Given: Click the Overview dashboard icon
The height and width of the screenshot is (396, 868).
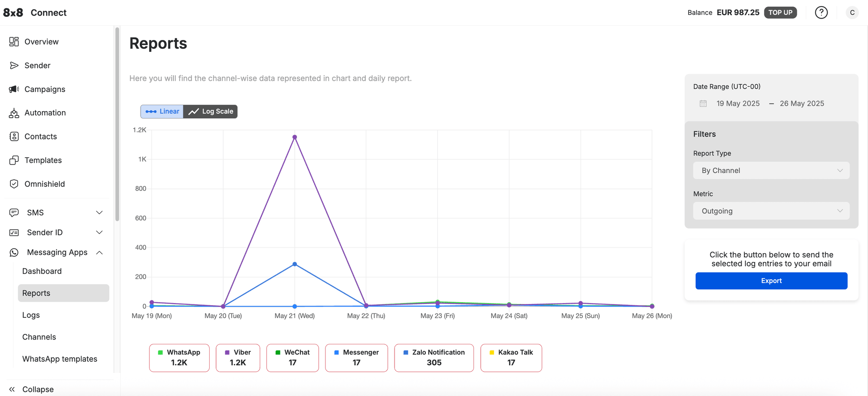Looking at the screenshot, I should point(14,42).
